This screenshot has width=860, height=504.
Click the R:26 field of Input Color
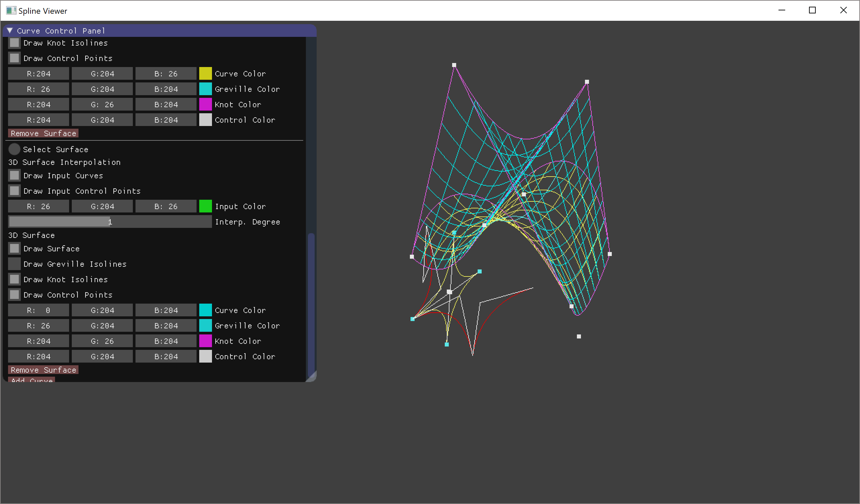tap(38, 206)
